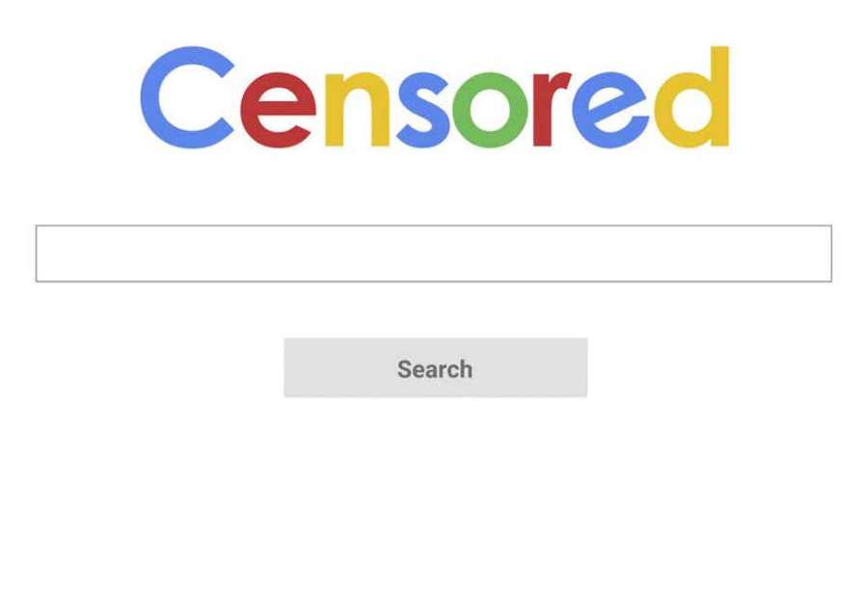Click the Censored logo image
Image resolution: width=868 pixels, height=610 pixels.
click(435, 97)
